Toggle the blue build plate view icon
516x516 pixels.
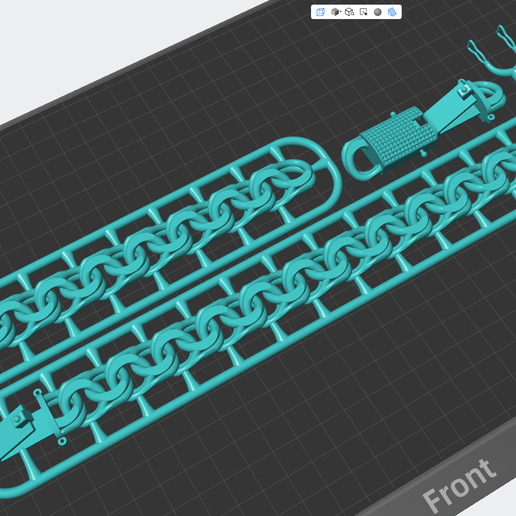(392, 12)
